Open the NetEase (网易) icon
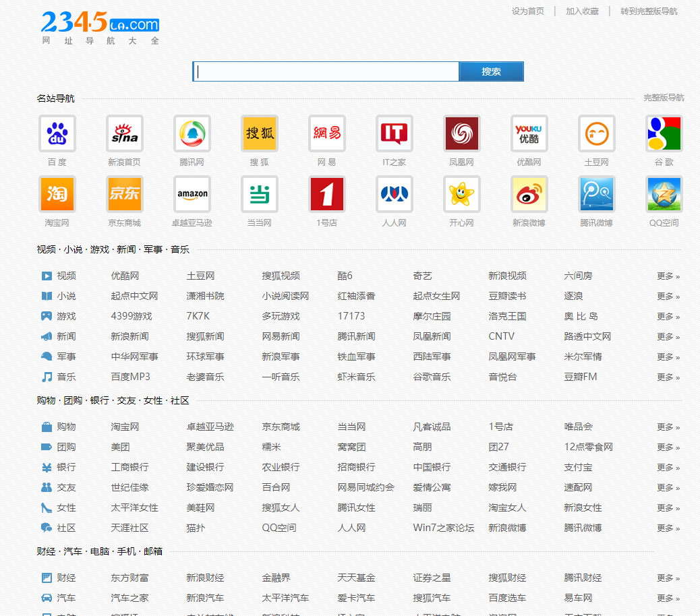Image resolution: width=700 pixels, height=616 pixels. coord(327,133)
